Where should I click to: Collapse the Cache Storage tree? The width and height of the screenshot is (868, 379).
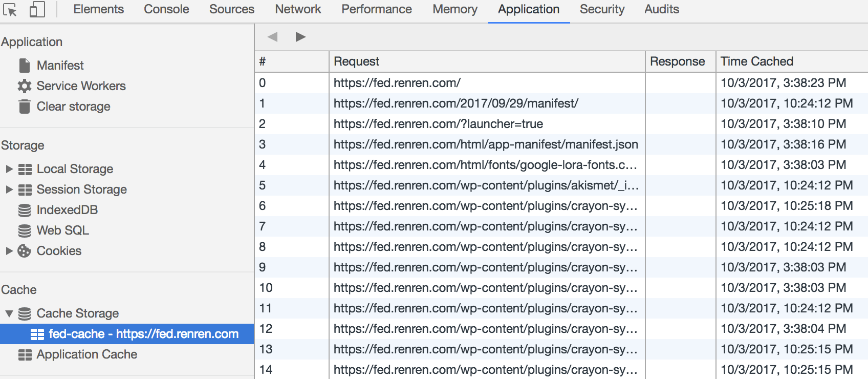click(x=9, y=313)
